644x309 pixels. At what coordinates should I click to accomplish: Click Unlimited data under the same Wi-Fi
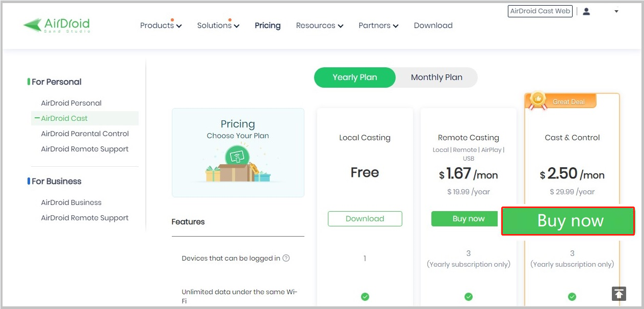[x=240, y=296]
